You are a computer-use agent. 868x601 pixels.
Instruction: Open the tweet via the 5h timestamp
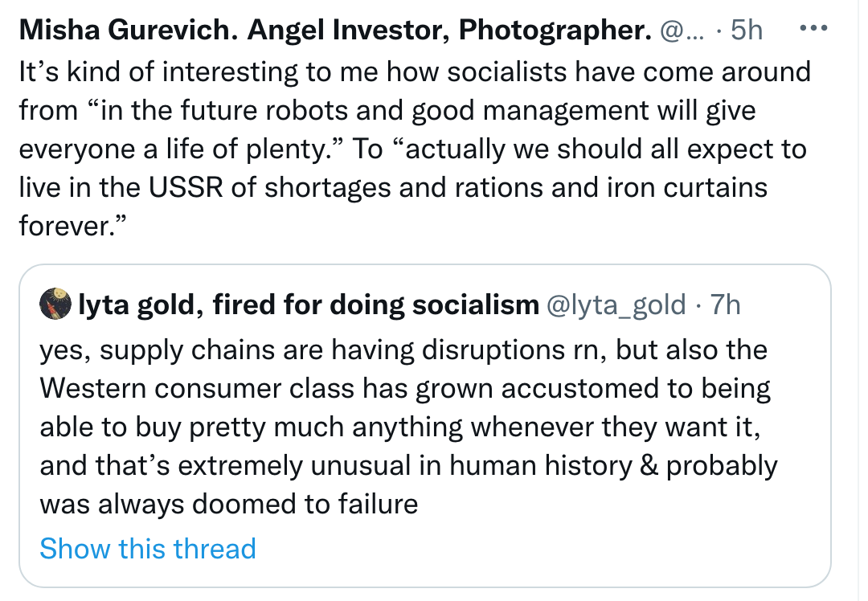click(x=746, y=31)
